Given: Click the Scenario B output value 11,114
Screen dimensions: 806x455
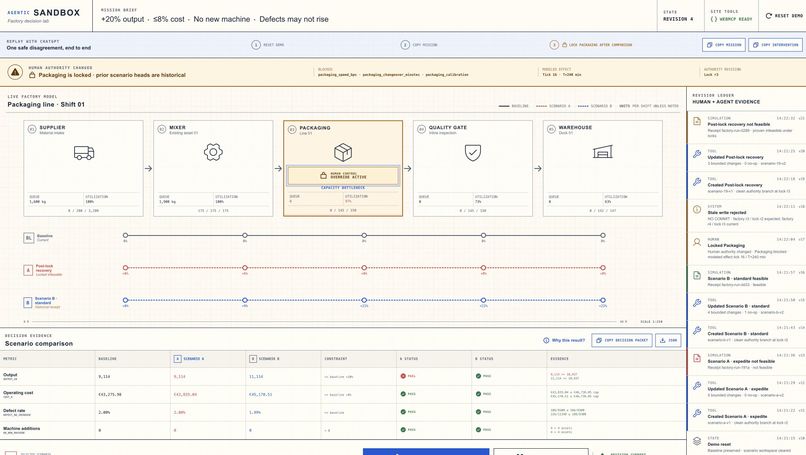Looking at the screenshot, I should click(x=256, y=376).
